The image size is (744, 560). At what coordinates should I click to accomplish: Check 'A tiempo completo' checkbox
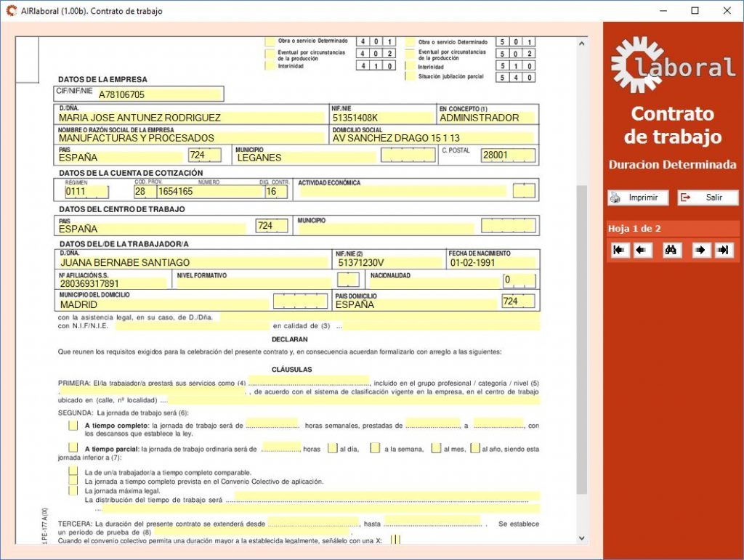[x=73, y=426]
